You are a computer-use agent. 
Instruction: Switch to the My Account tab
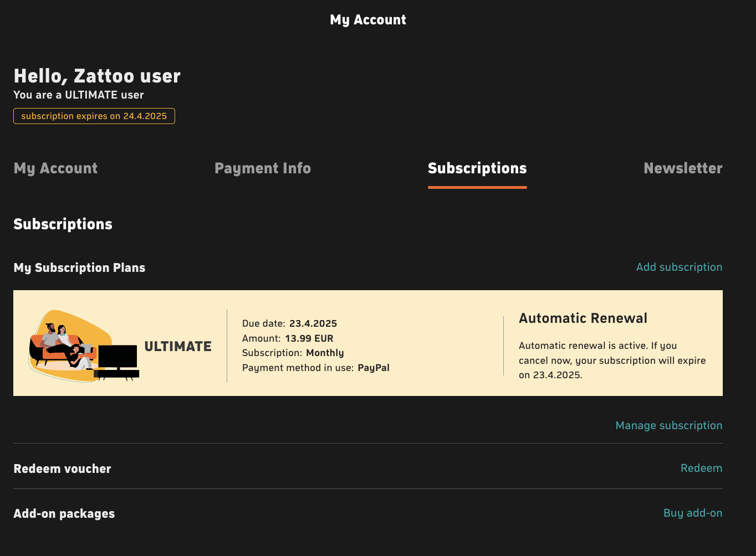tap(55, 168)
